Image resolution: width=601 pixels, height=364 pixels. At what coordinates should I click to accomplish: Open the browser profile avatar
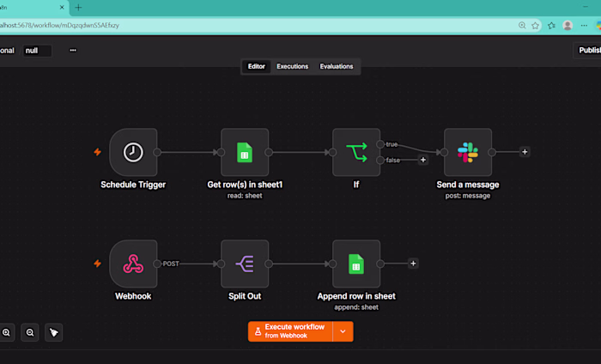(x=568, y=25)
